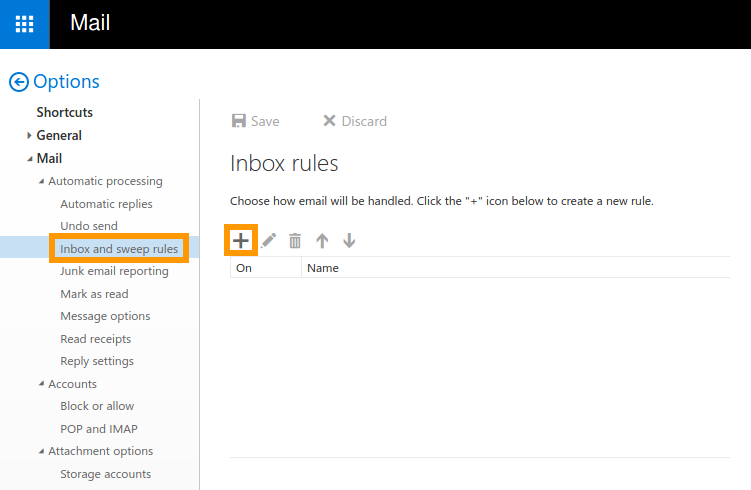Click the Name column header
This screenshot has height=490, width=751.
[323, 268]
